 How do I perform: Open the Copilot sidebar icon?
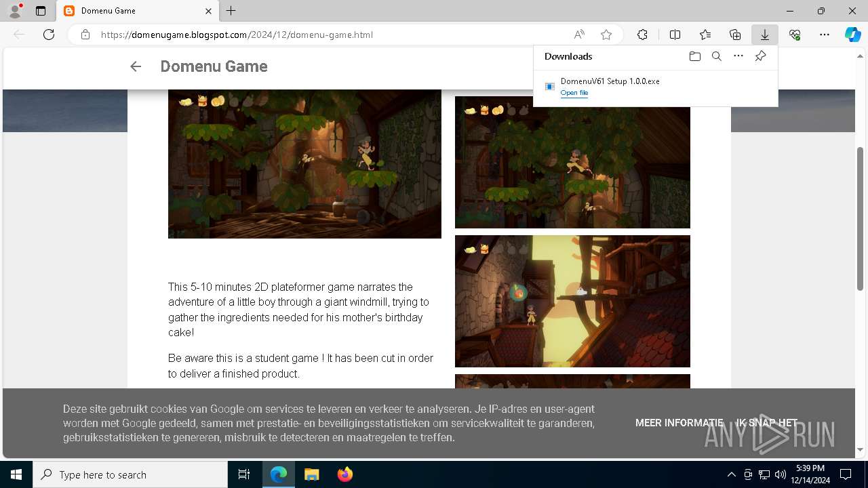852,35
